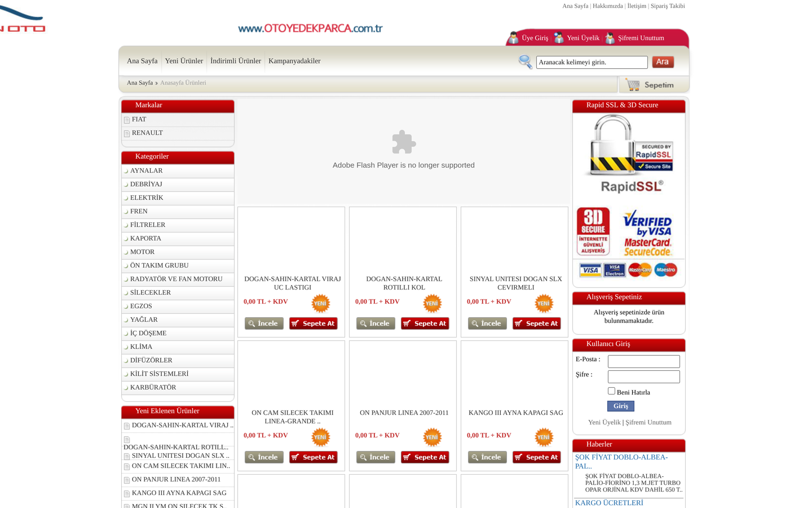
Task: Click the Ana Sayfa breadcrumb link
Action: tap(140, 83)
